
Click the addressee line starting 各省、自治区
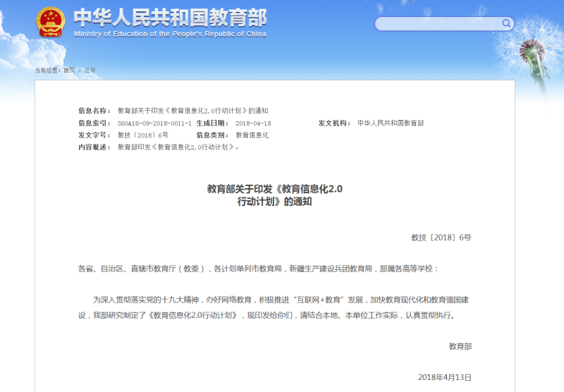258,269
